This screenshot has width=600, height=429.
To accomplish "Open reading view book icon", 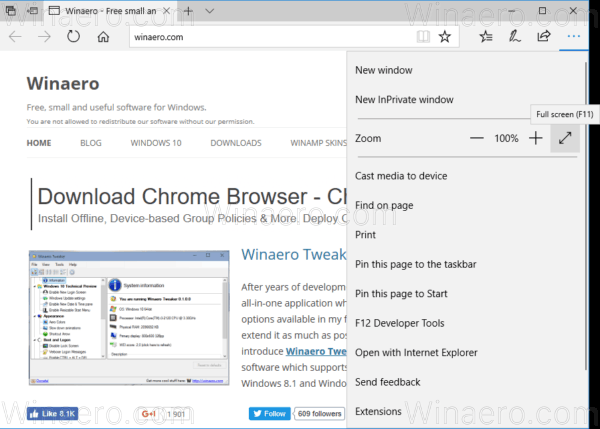I will coord(423,37).
